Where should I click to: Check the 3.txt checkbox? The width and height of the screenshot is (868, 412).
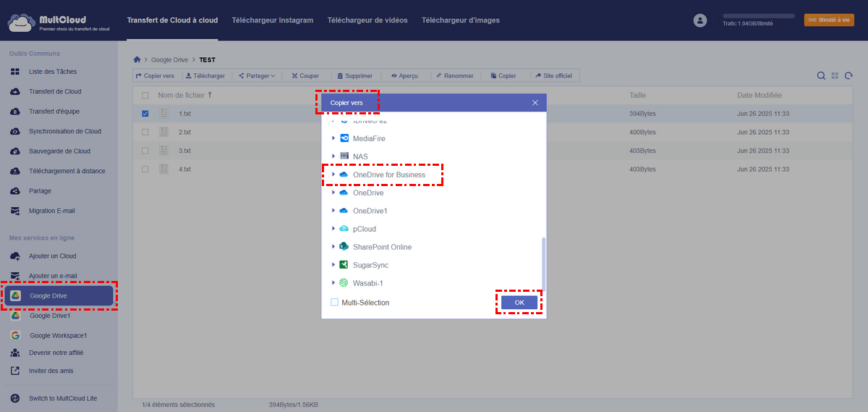(145, 151)
